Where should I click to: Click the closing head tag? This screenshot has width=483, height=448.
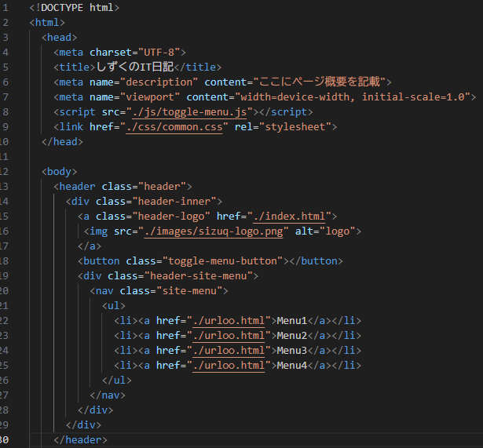[x=62, y=142]
